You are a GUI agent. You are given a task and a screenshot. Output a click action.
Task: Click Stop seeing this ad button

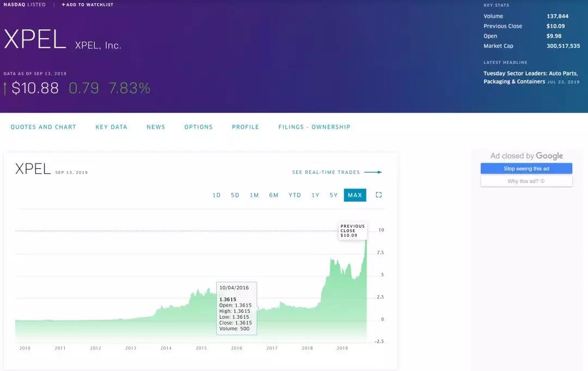[526, 168]
